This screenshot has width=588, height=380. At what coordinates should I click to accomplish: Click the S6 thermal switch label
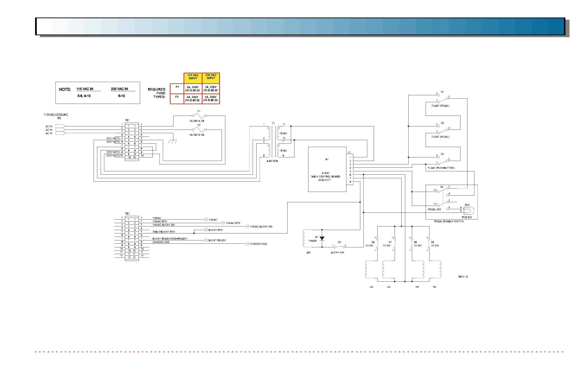tap(373, 242)
